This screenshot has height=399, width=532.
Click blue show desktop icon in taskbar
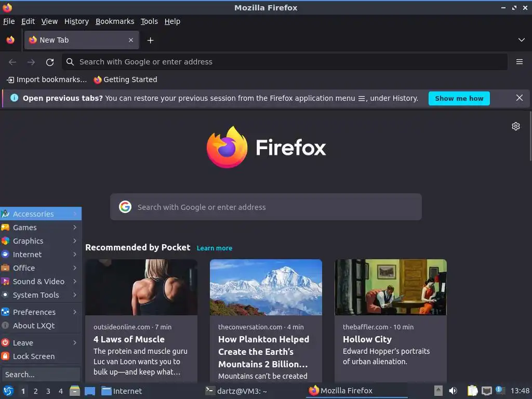89,391
